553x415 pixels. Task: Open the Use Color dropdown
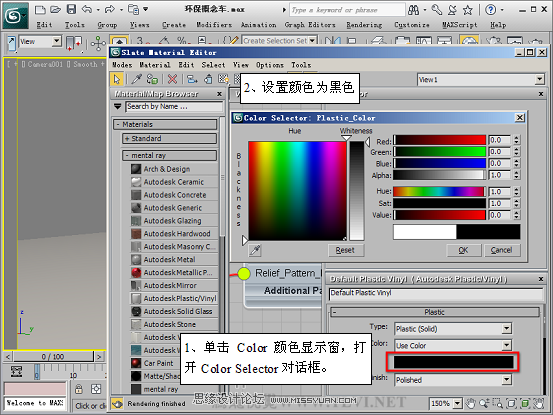tap(506, 346)
